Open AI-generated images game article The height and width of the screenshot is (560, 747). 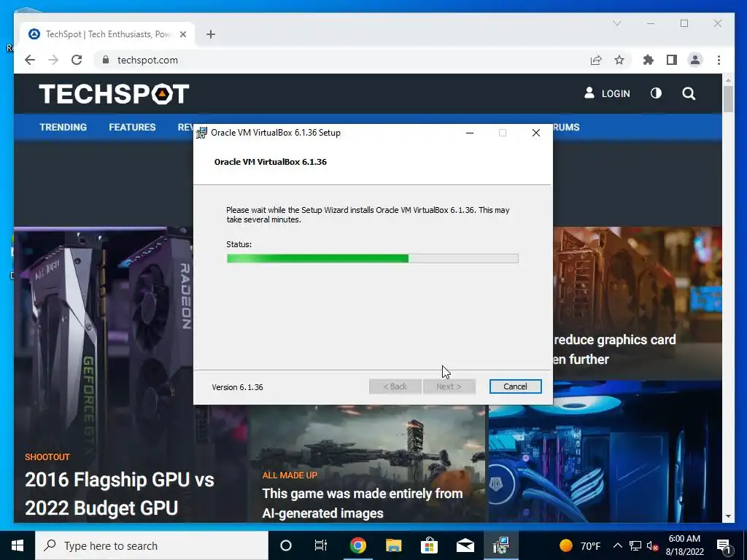pyautogui.click(x=363, y=503)
